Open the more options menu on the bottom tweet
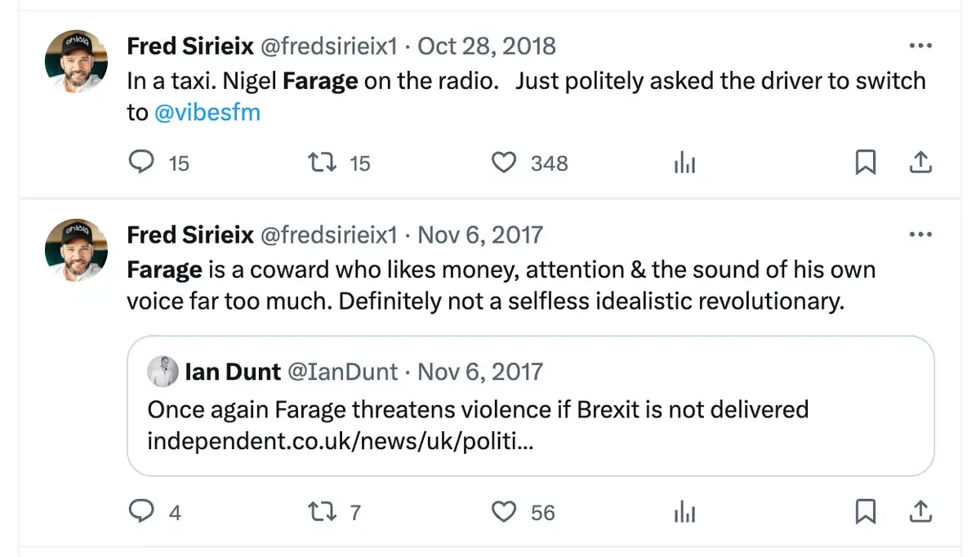This screenshot has height=557, width=980. click(x=920, y=234)
